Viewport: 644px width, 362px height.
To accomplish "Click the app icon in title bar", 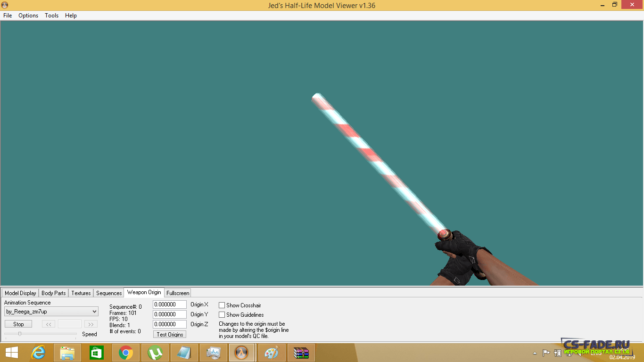I will pyautogui.click(x=5, y=5).
